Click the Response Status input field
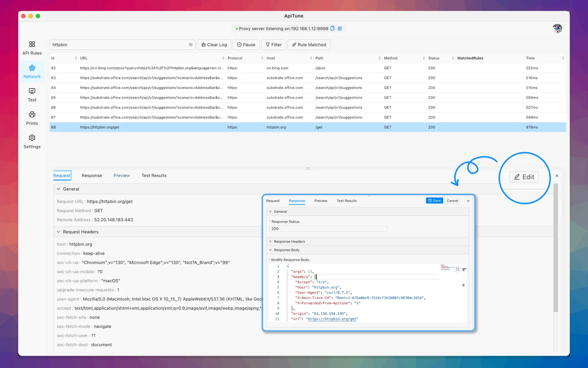The image size is (588, 368). point(328,228)
